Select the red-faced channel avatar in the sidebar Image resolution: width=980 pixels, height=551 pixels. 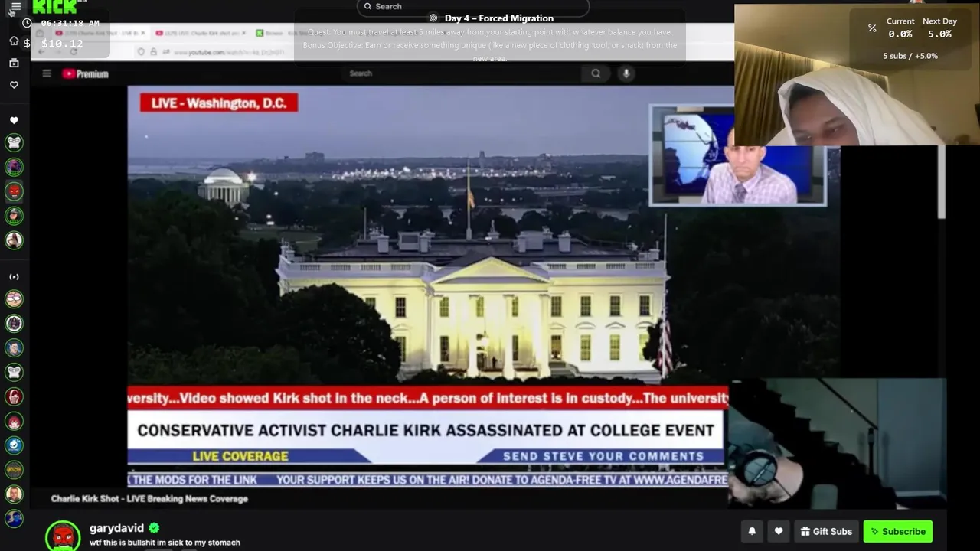tap(14, 191)
